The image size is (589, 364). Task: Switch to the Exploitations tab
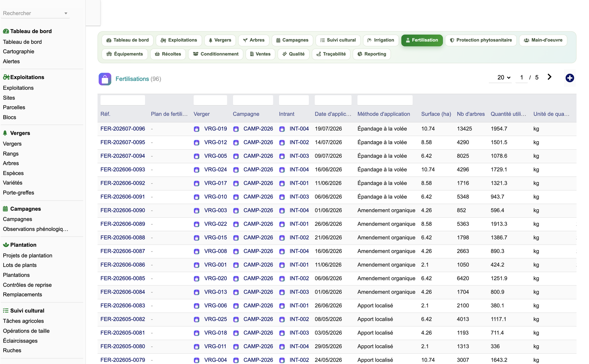click(179, 40)
